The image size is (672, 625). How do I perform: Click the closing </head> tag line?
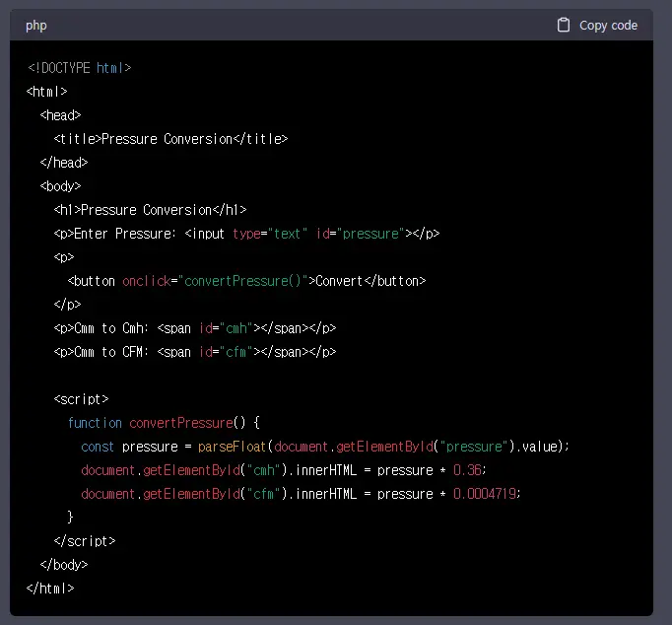coord(64,163)
